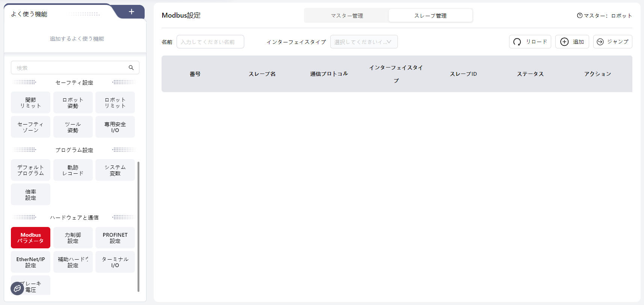Click the sidebar 検索 search box
This screenshot has height=305, width=644.
click(70, 68)
